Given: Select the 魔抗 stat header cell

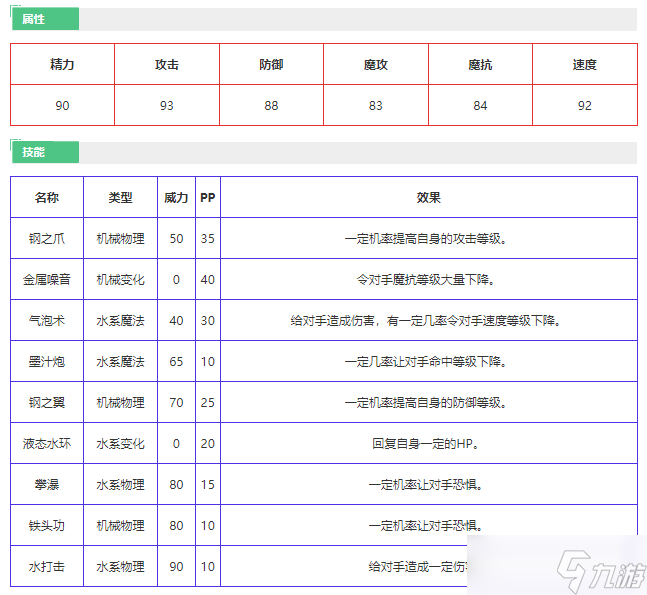Looking at the screenshot, I should point(480,64).
